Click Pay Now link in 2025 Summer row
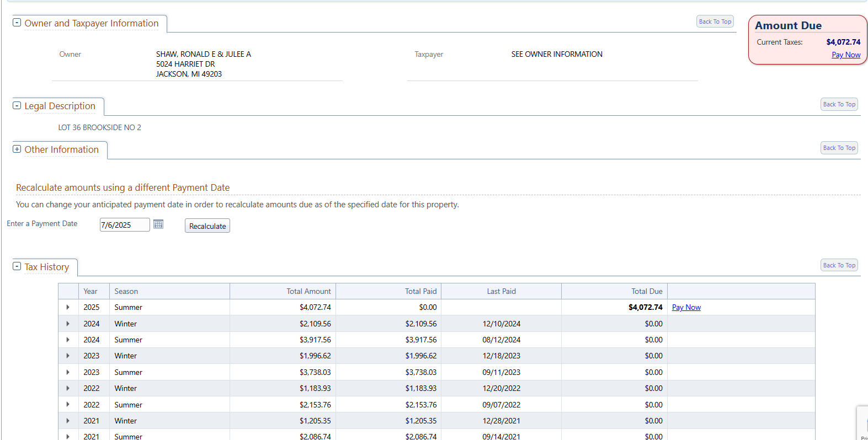 click(686, 308)
